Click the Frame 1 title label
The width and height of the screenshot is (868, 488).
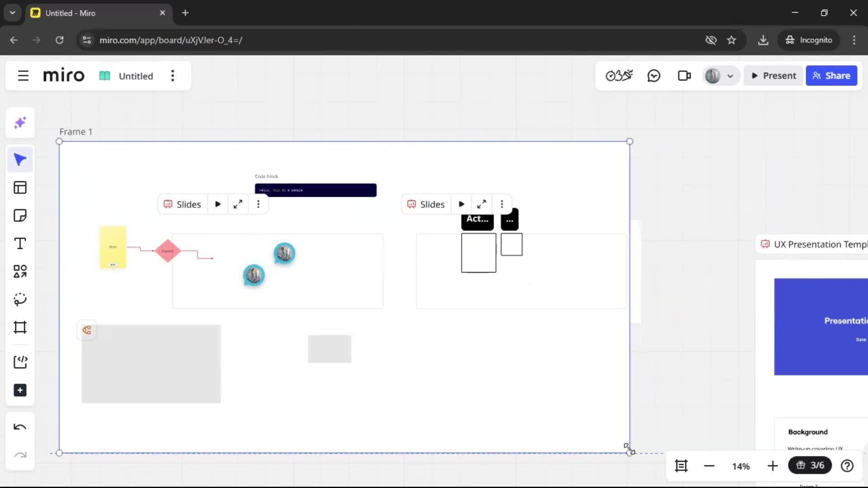(x=76, y=131)
